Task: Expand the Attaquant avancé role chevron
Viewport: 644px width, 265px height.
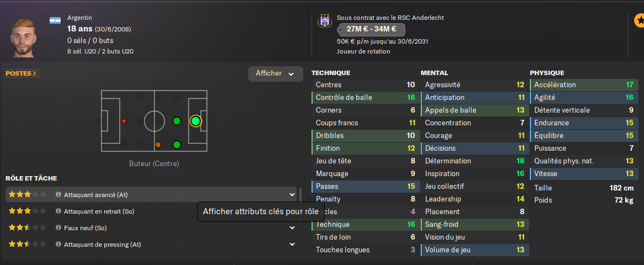Action: coord(292,194)
